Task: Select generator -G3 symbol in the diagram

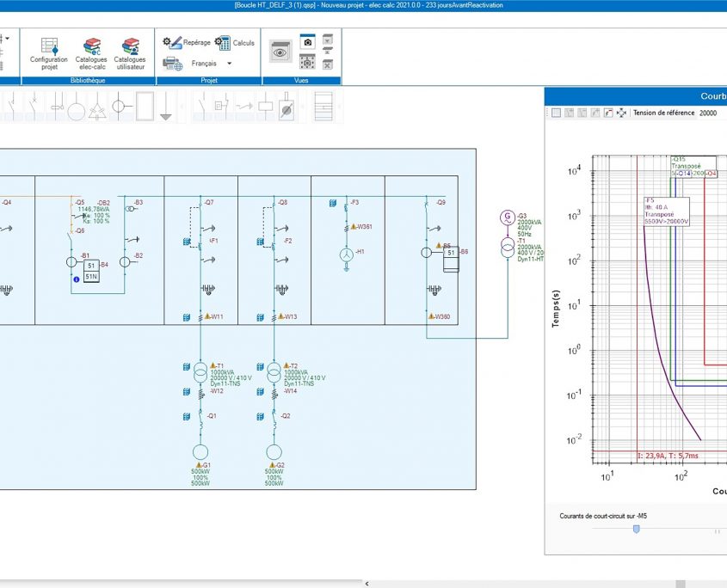Action: [508, 217]
